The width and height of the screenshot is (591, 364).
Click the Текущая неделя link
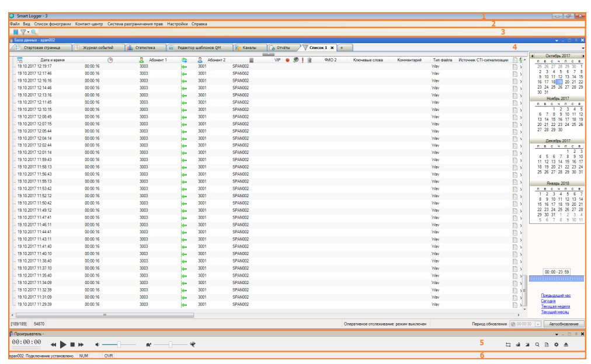click(x=555, y=306)
